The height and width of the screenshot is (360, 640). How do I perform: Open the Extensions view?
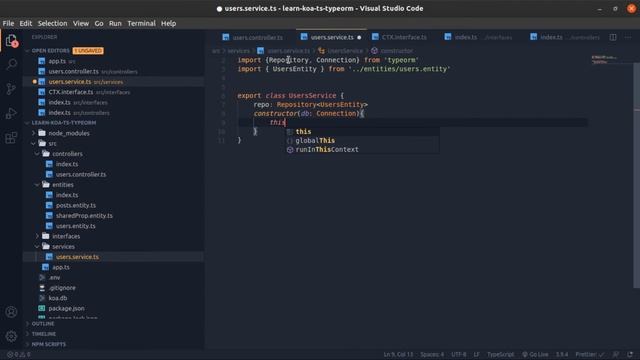click(x=11, y=138)
